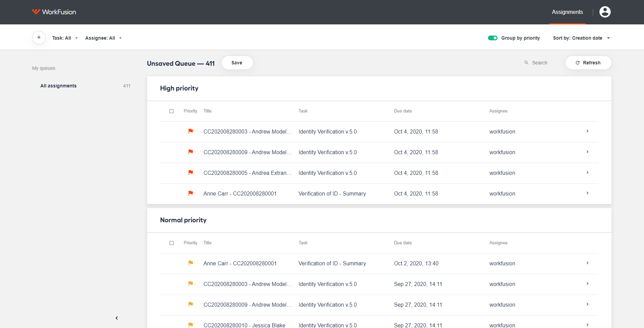
Task: Click the Due date column header in High priority
Action: pos(403,111)
